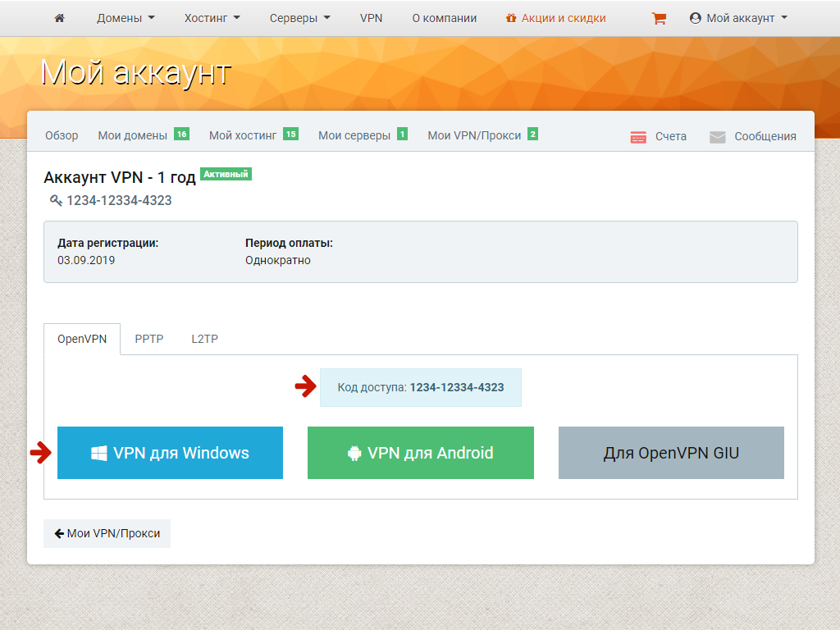
Task: Download VPN для Android
Action: [x=420, y=453]
